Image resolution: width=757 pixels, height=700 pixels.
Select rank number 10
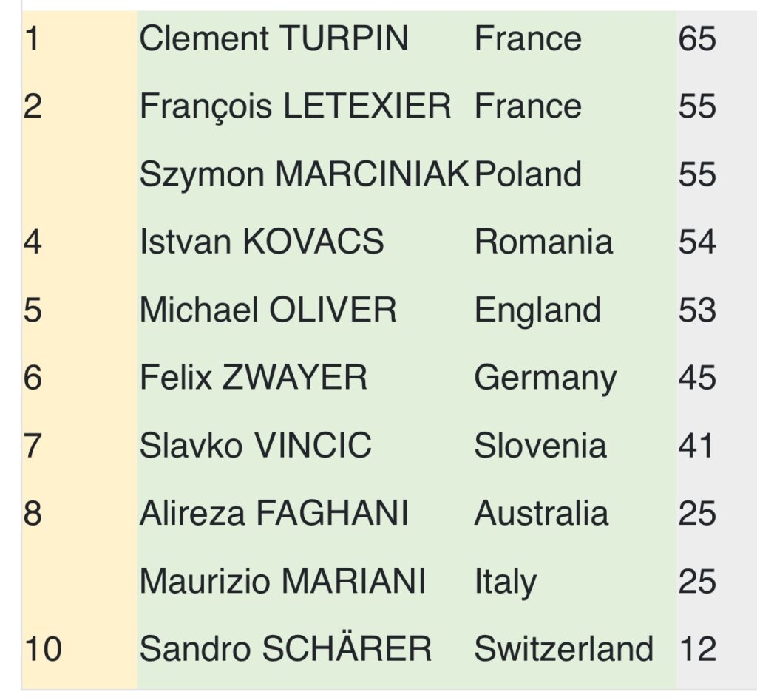(x=43, y=650)
